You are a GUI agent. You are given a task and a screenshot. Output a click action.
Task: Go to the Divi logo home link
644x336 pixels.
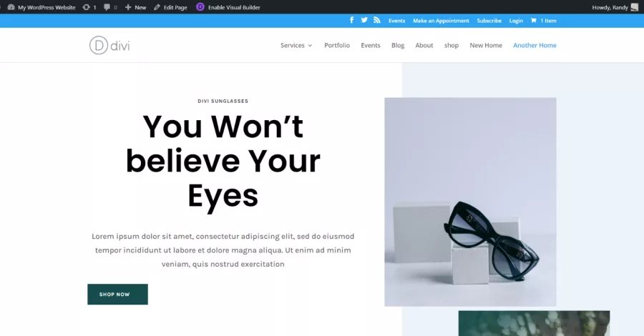[x=109, y=45]
